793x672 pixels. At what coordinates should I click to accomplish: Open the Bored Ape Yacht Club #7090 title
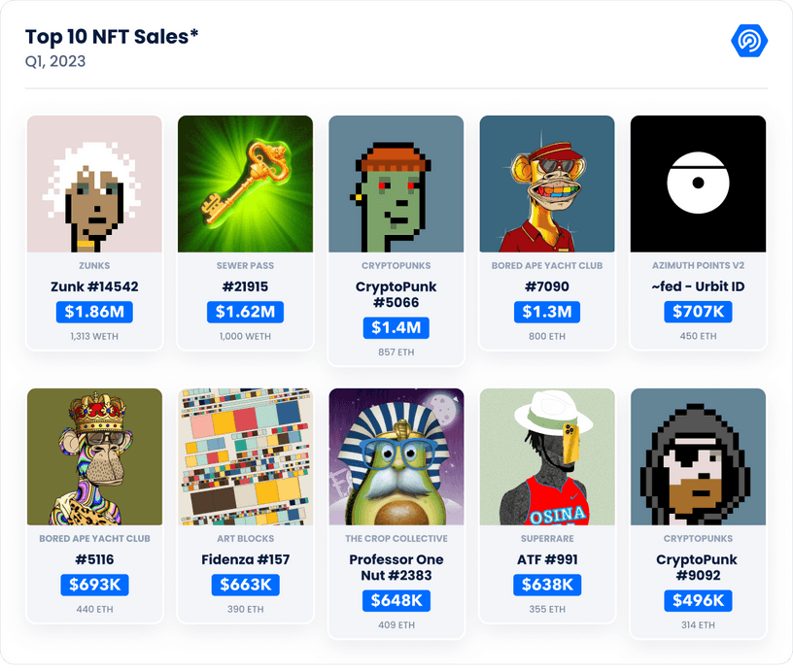click(547, 286)
